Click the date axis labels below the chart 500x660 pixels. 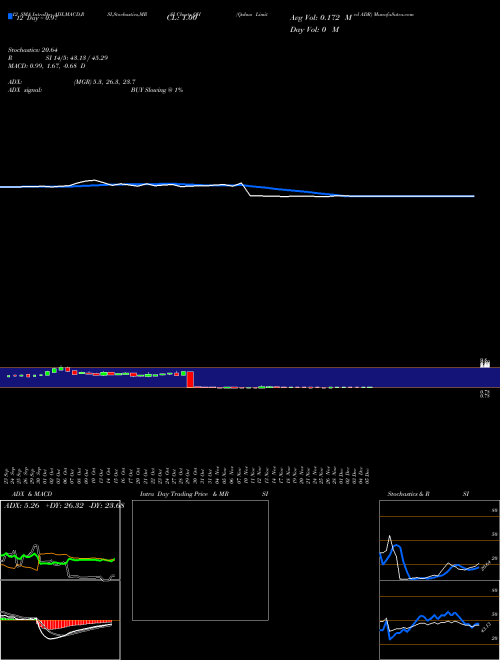tap(188, 475)
